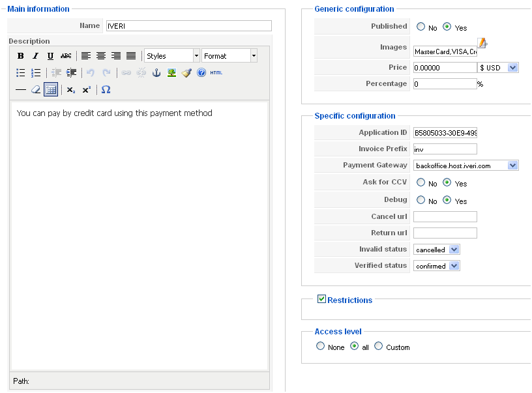532x393 pixels.
Task: Open the Format dropdown menu
Action: pyautogui.click(x=229, y=56)
